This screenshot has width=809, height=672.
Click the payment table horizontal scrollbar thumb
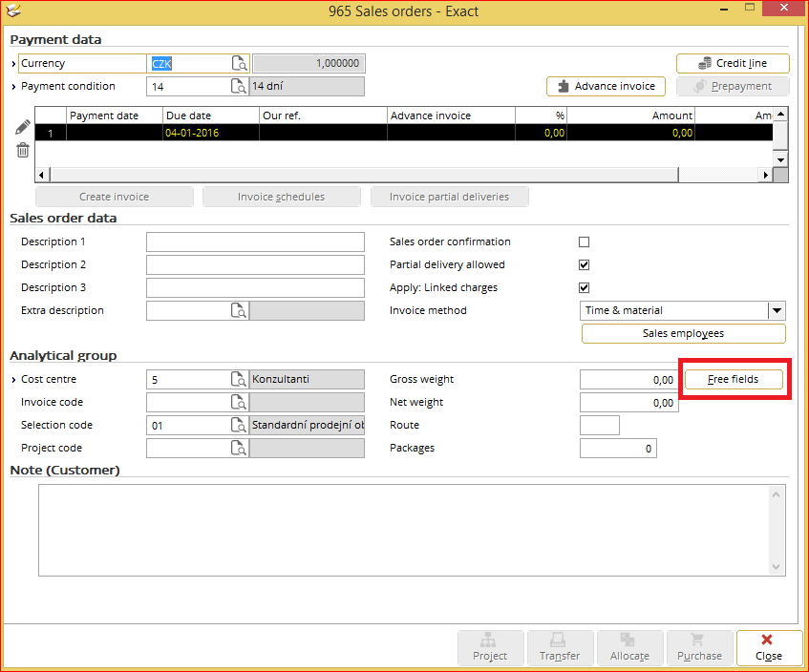364,175
